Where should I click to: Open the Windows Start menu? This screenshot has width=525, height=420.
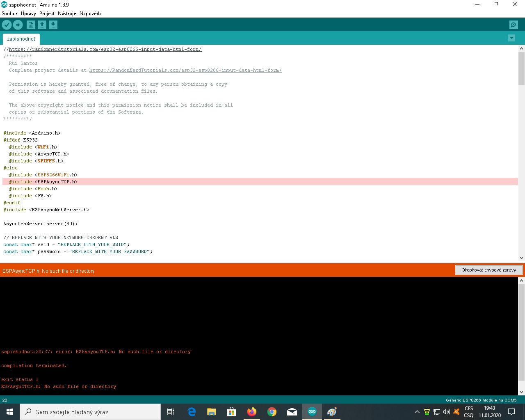10,412
